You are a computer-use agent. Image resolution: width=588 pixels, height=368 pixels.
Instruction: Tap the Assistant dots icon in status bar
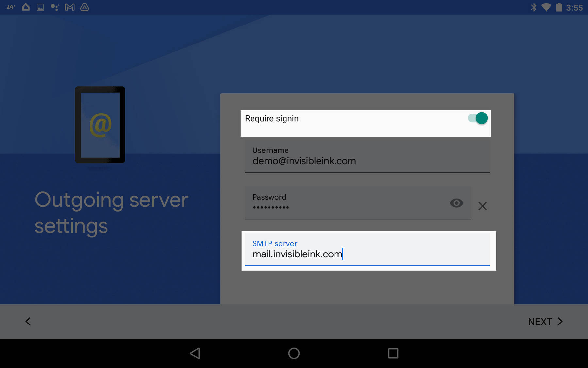point(55,7)
